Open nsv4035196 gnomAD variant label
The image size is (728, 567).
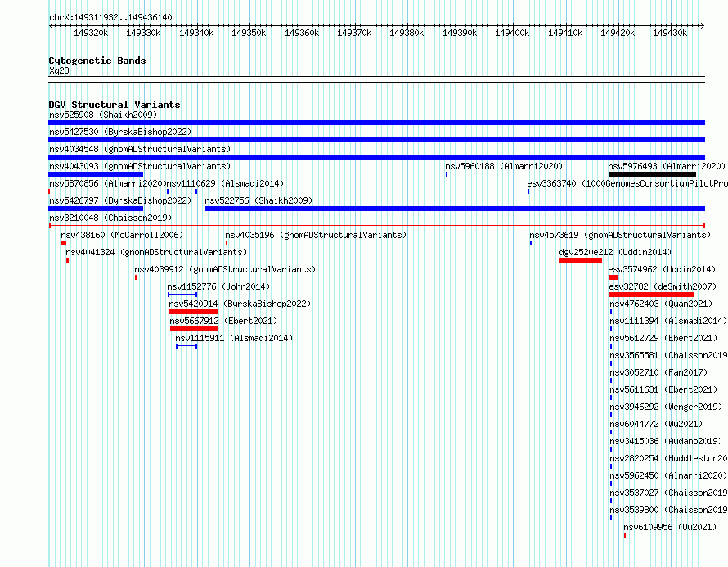point(316,235)
